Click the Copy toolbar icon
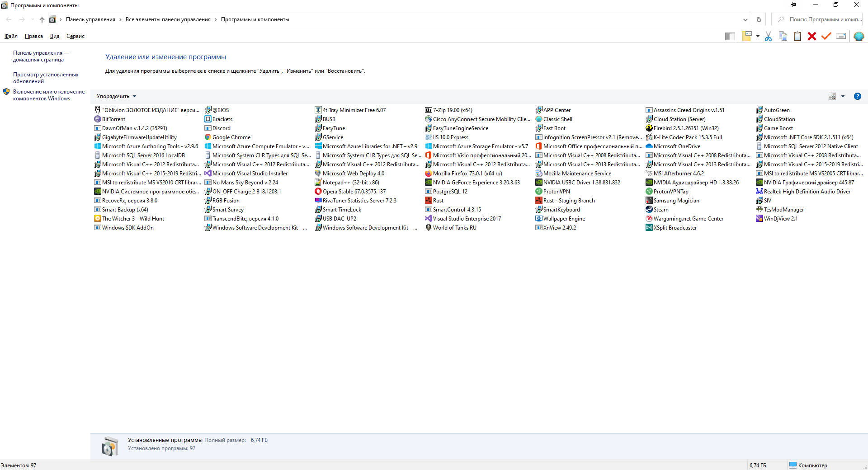 [x=783, y=36]
